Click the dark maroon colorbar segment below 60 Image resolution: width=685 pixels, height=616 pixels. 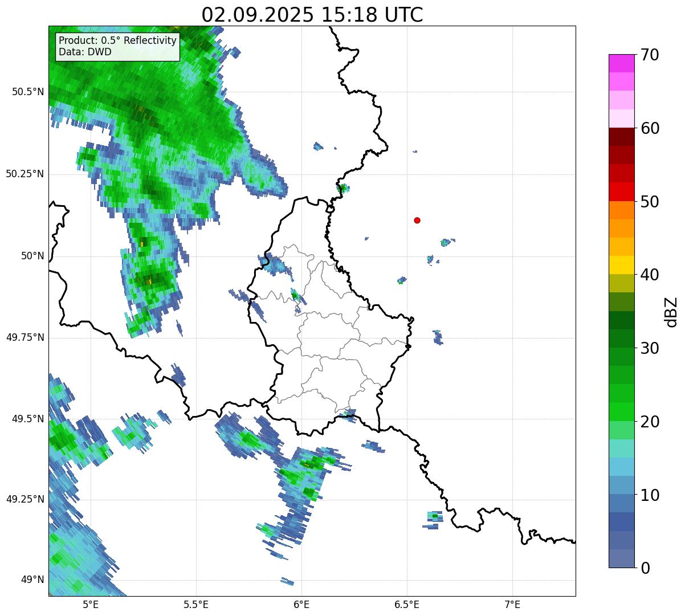tap(622, 137)
